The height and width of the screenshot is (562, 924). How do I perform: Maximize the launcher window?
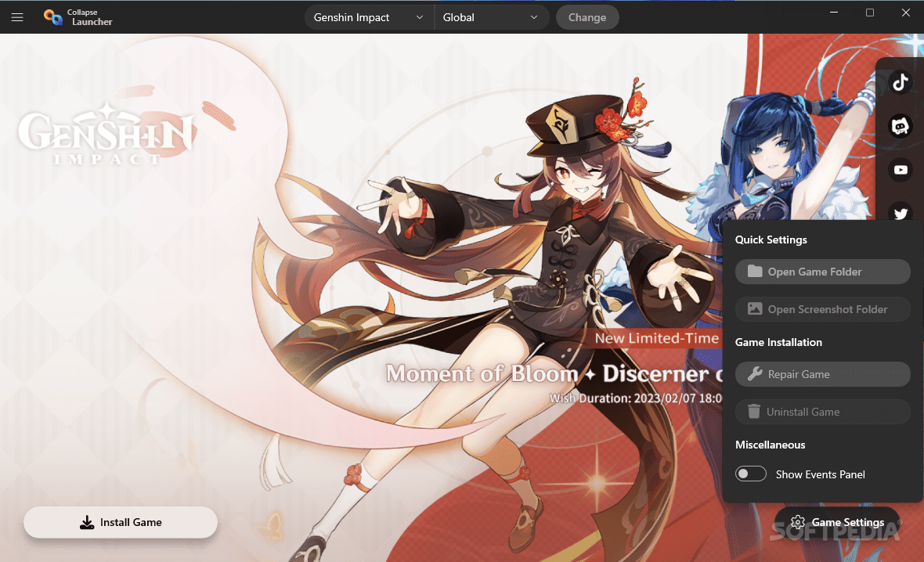coord(870,13)
